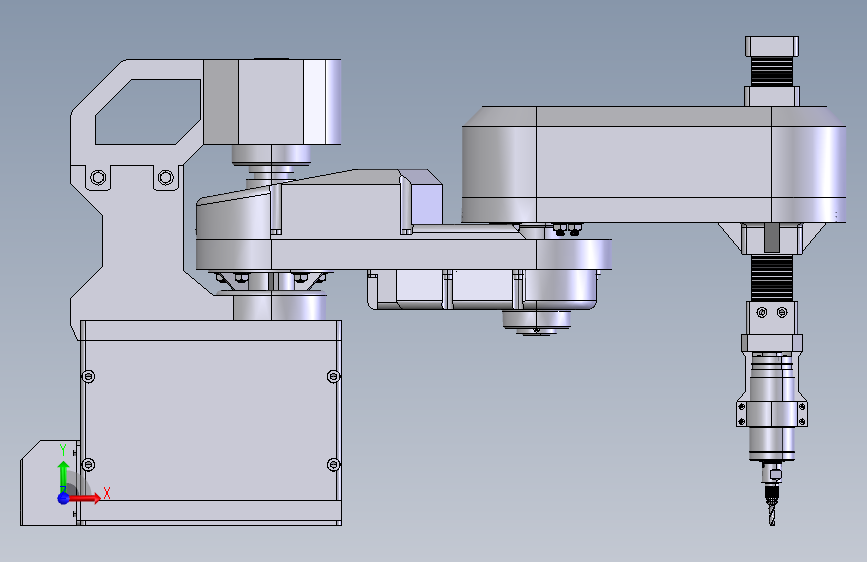This screenshot has height=562, width=867.
Task: Select the lower threaded screw section under forearm
Action: pos(772,278)
